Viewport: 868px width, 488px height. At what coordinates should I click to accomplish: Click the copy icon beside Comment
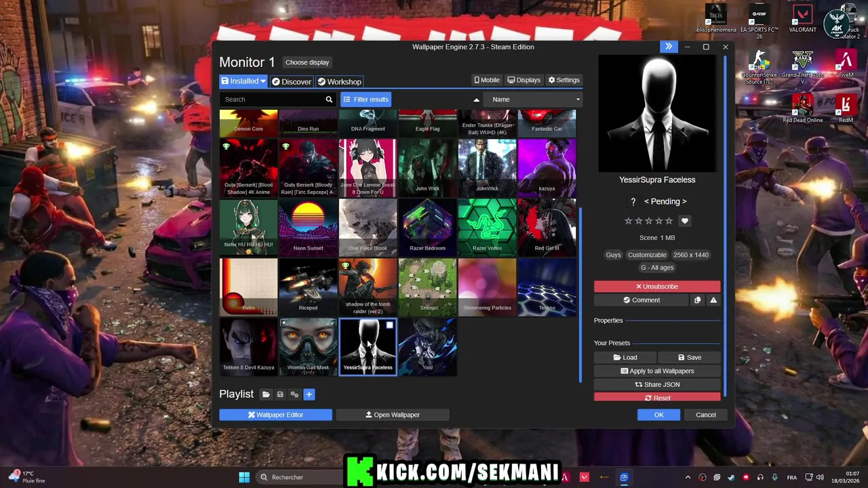[697, 300]
